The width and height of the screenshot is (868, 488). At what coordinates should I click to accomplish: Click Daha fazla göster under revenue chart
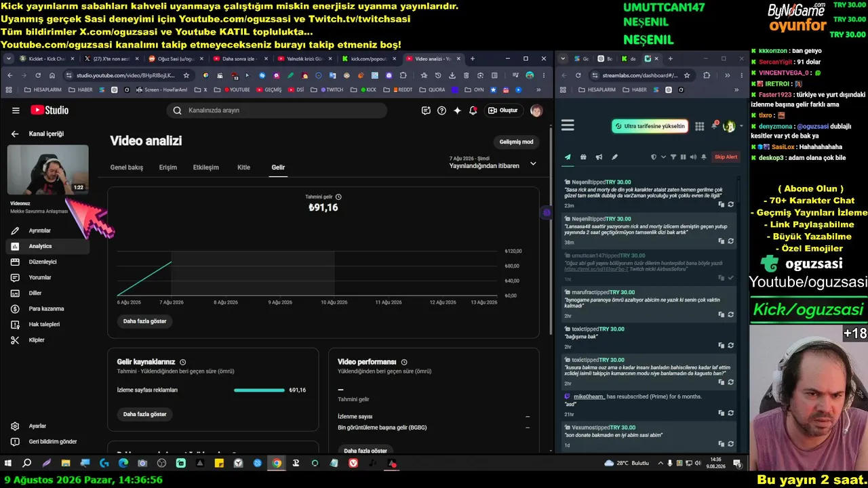(144, 321)
